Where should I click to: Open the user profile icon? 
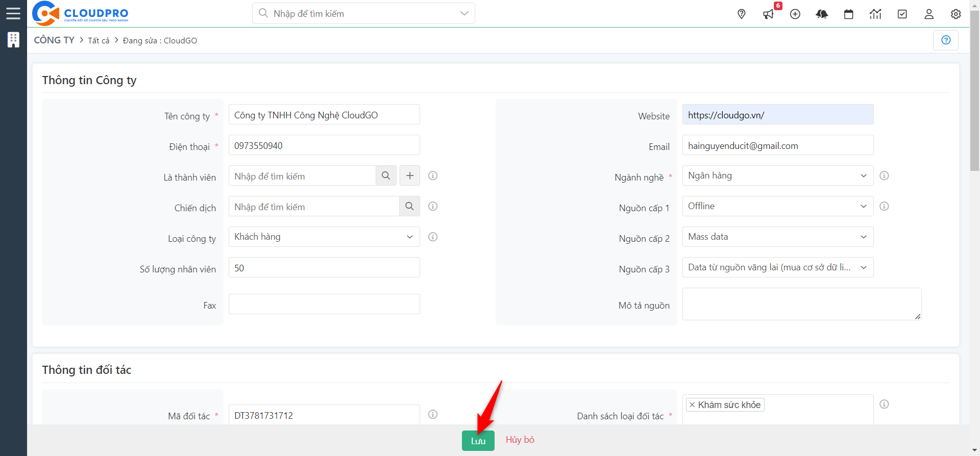(x=929, y=14)
